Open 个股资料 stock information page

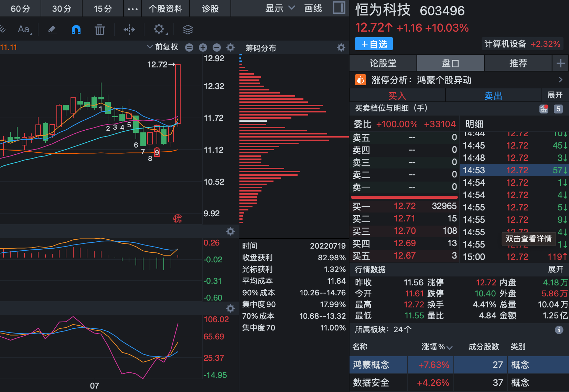click(165, 8)
